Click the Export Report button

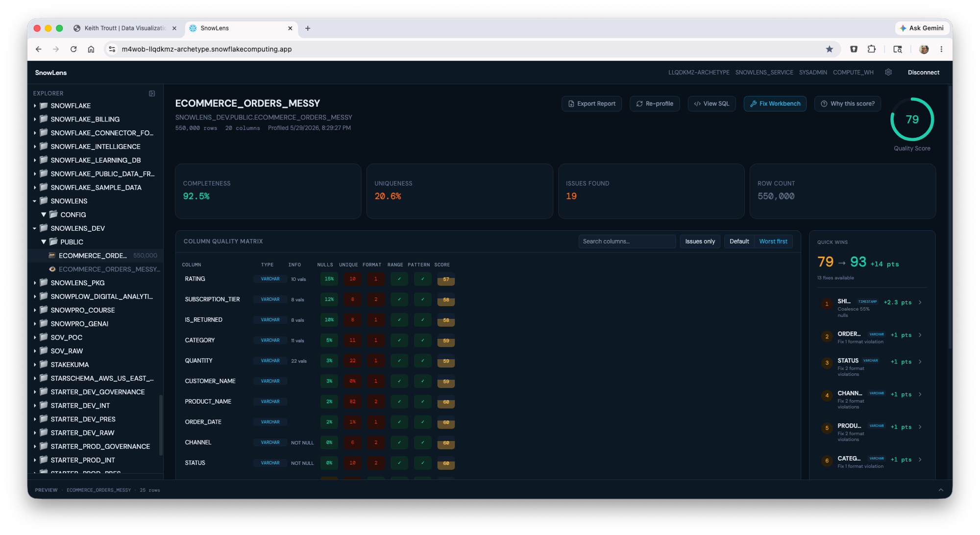[x=591, y=103]
